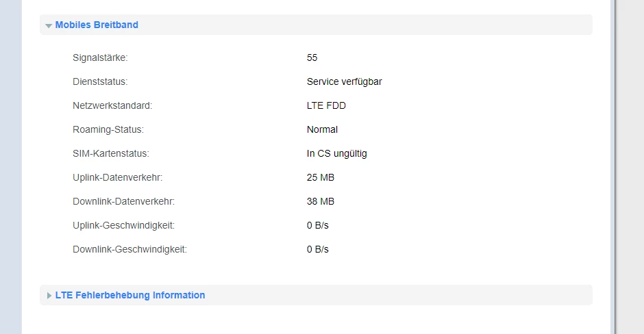Select the Roaming-Status label
The width and height of the screenshot is (644, 334).
click(108, 130)
